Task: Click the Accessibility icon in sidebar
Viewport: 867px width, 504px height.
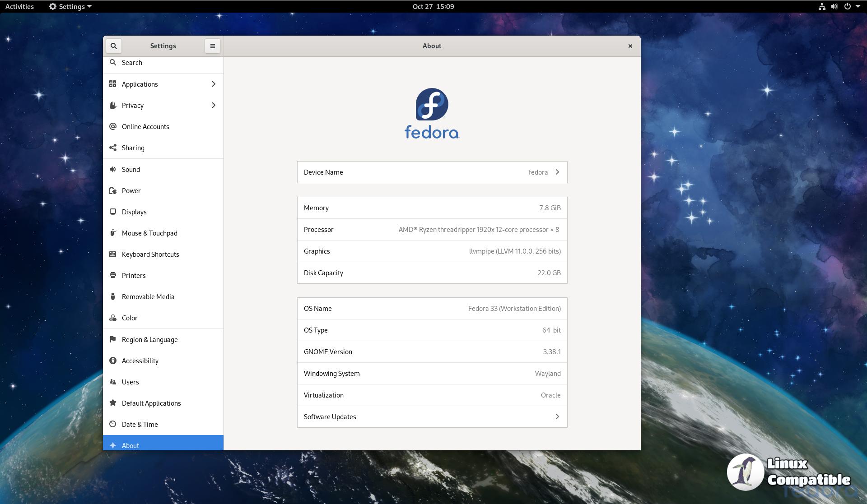Action: pyautogui.click(x=113, y=361)
